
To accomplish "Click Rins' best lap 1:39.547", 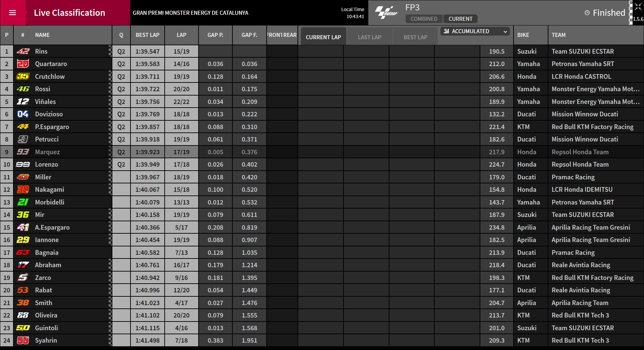I will click(148, 51).
